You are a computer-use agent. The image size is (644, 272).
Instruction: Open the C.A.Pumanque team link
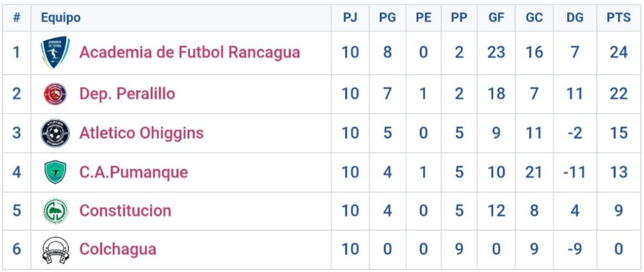(133, 172)
